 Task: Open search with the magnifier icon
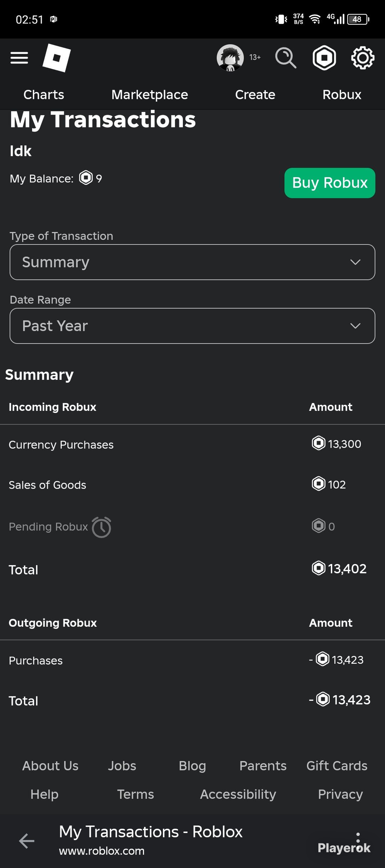point(286,58)
